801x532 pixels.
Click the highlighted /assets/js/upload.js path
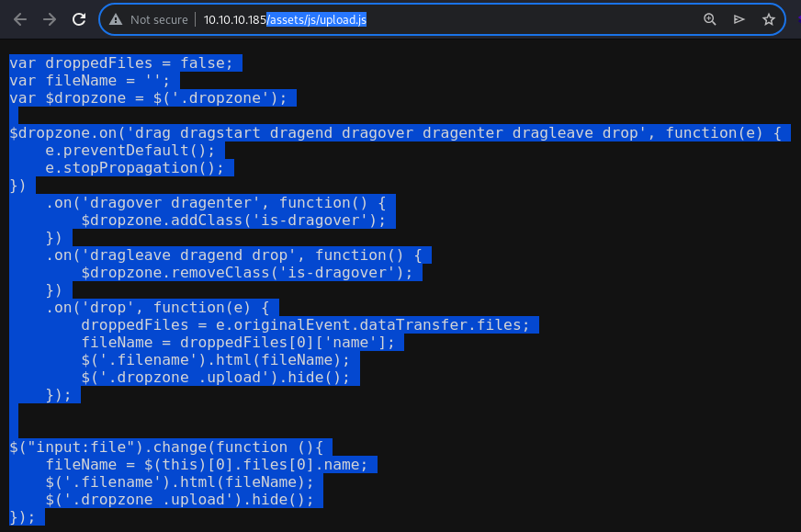317,20
